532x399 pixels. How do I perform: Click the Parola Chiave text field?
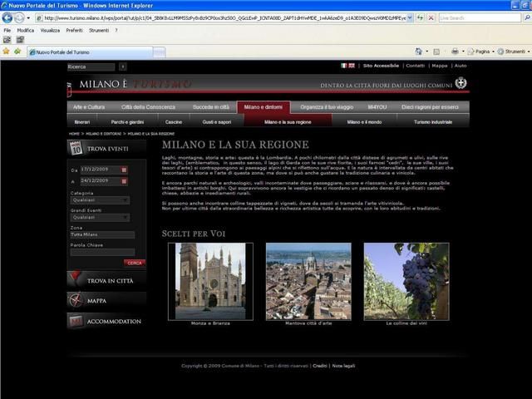coord(102,252)
